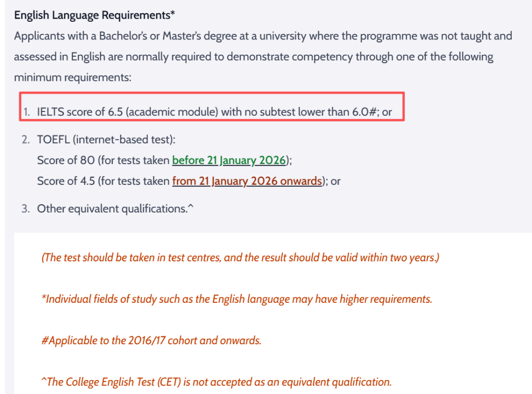Click the note about tests taken in test centres
The width and height of the screenshot is (532, 394).
tap(240, 257)
